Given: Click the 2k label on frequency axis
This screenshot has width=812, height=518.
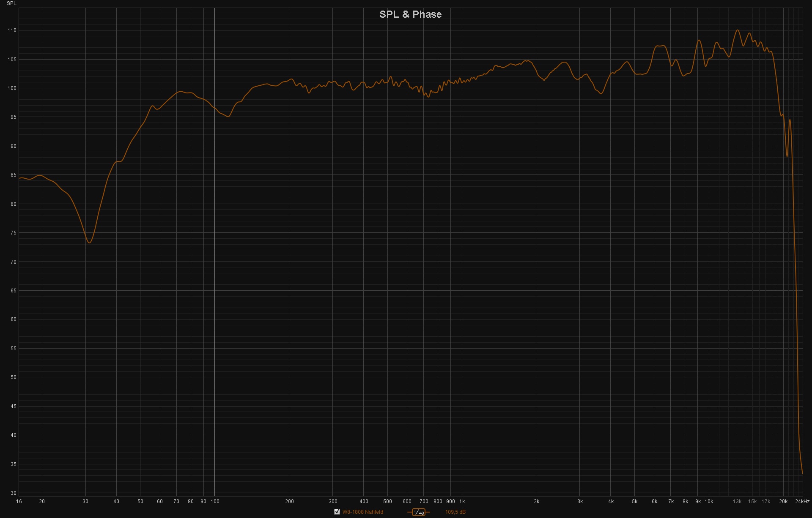Looking at the screenshot, I should point(536,502).
